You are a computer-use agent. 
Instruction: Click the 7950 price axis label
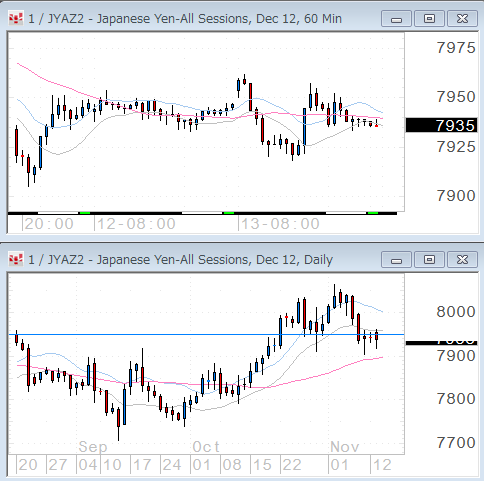point(456,97)
